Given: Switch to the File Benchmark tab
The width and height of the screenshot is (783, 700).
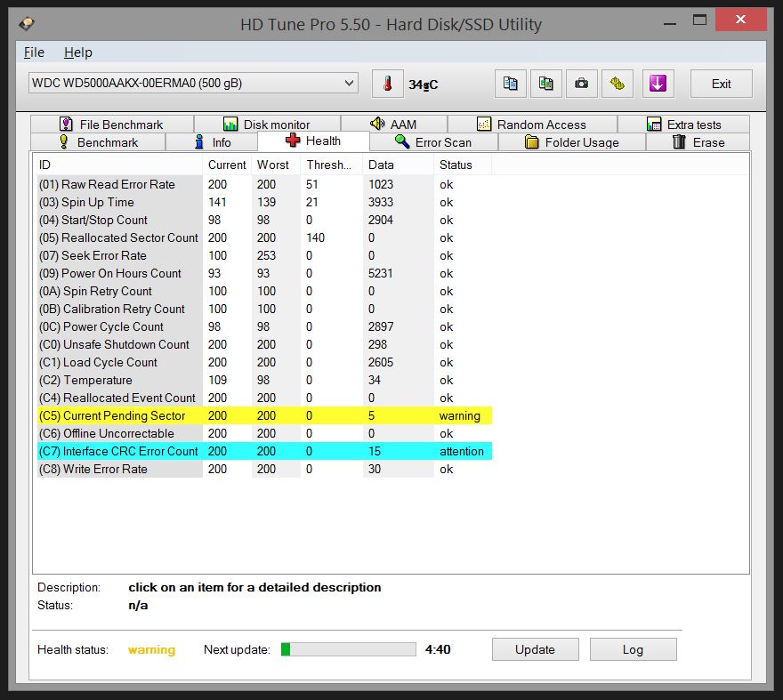Looking at the screenshot, I should click(x=112, y=124).
